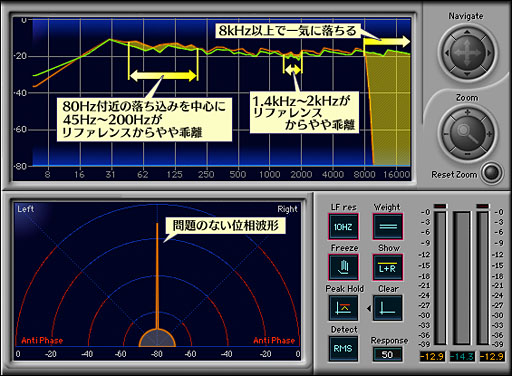Viewport: 512px width, 376px height.
Task: Click the Zoom minus on left side
Action: (446, 134)
